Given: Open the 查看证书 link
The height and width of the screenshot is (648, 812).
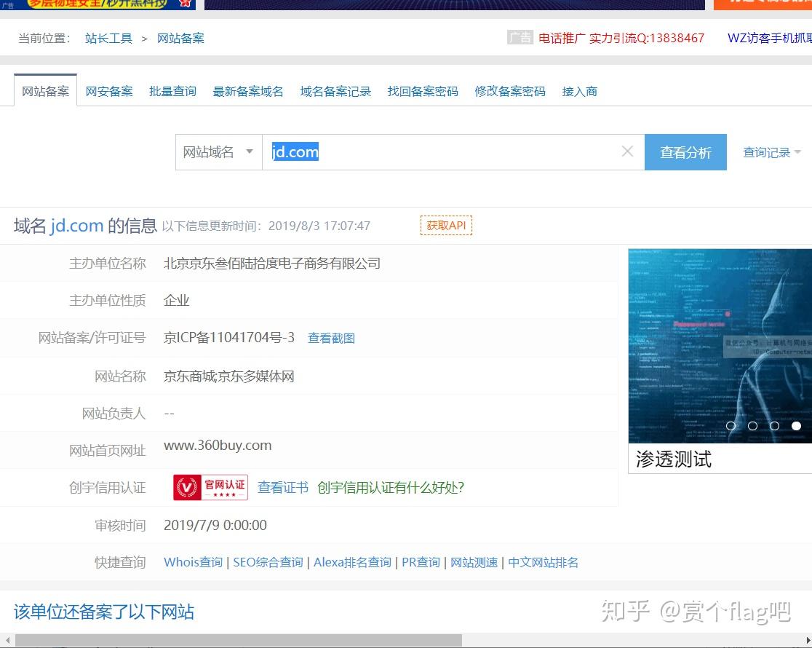Looking at the screenshot, I should click(283, 487).
